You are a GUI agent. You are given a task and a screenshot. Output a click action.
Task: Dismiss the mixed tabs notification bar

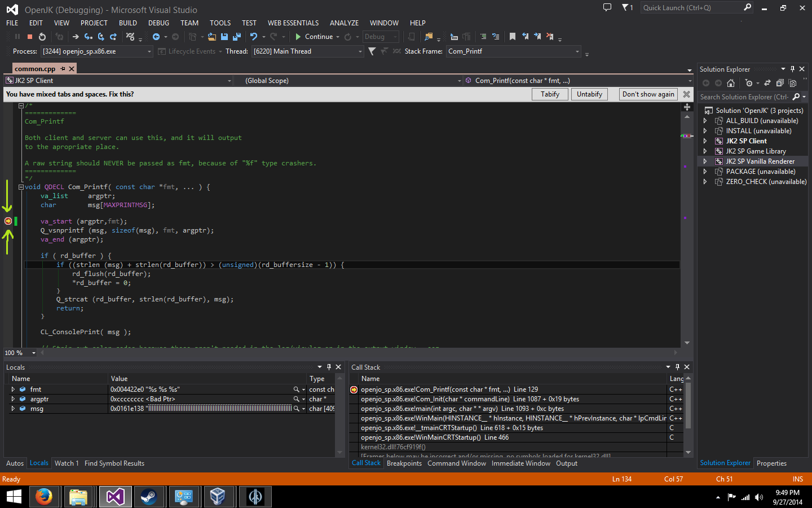[686, 94]
